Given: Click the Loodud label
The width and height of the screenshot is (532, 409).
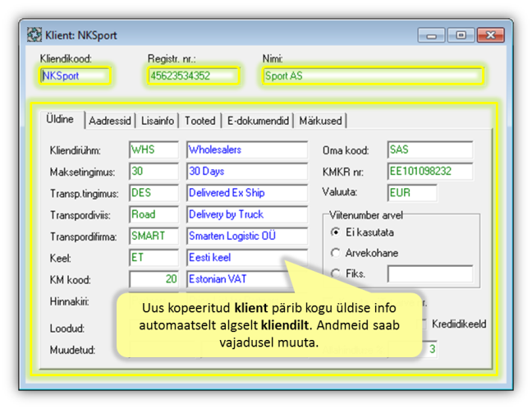Looking at the screenshot, I should pos(66,329).
